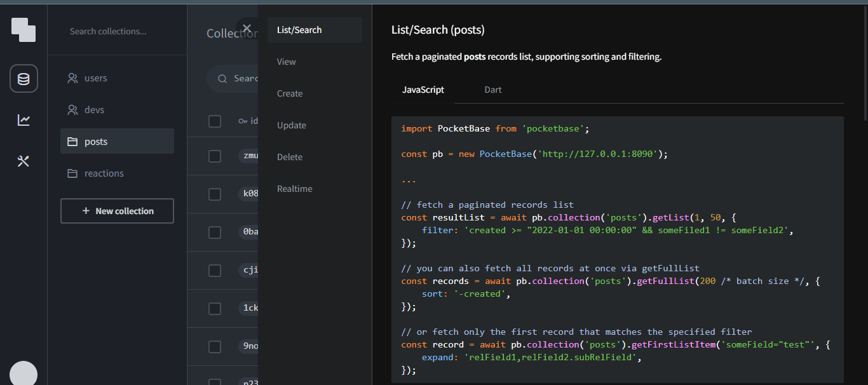Open the users collection
The image size is (868, 385).
pyautogui.click(x=117, y=78)
